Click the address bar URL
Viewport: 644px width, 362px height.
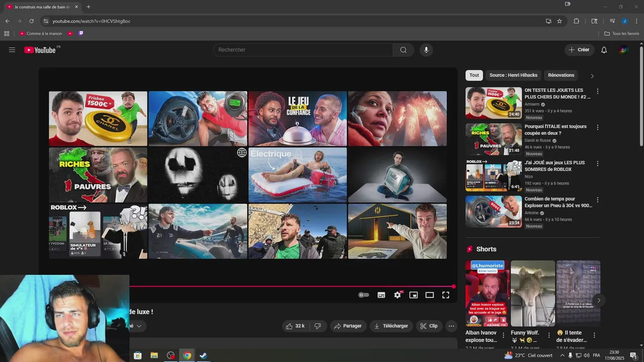click(x=92, y=21)
